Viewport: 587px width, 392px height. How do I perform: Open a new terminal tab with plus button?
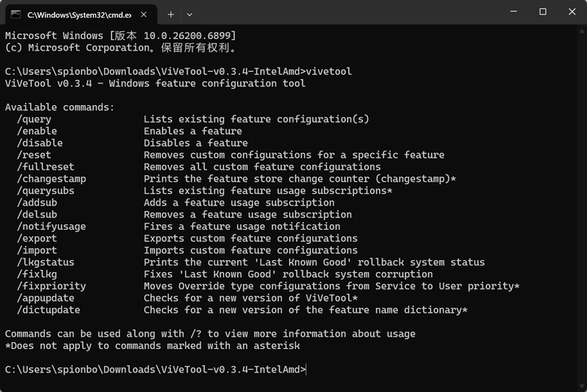(170, 15)
